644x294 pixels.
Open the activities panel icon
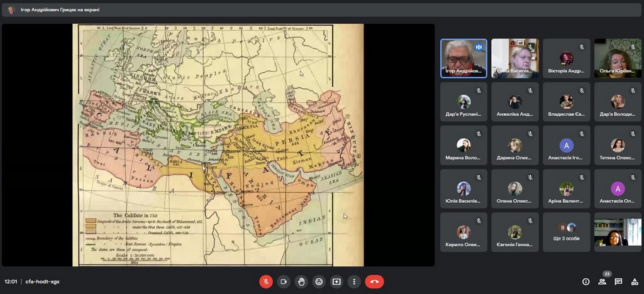[635, 282]
